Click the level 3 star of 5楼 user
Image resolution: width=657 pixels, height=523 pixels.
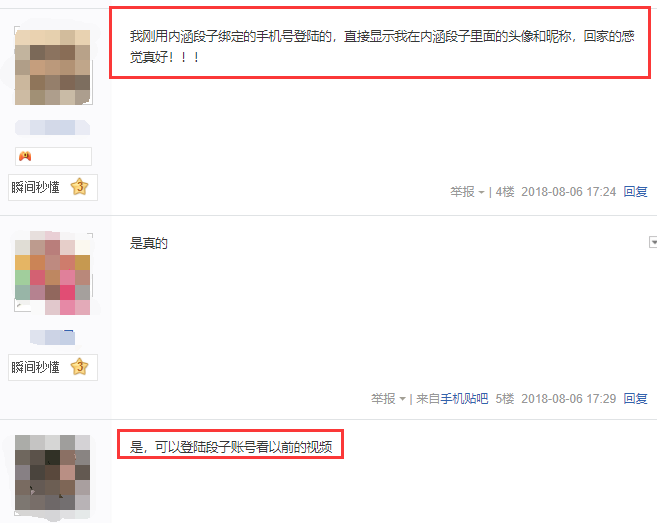pyautogui.click(x=79, y=367)
